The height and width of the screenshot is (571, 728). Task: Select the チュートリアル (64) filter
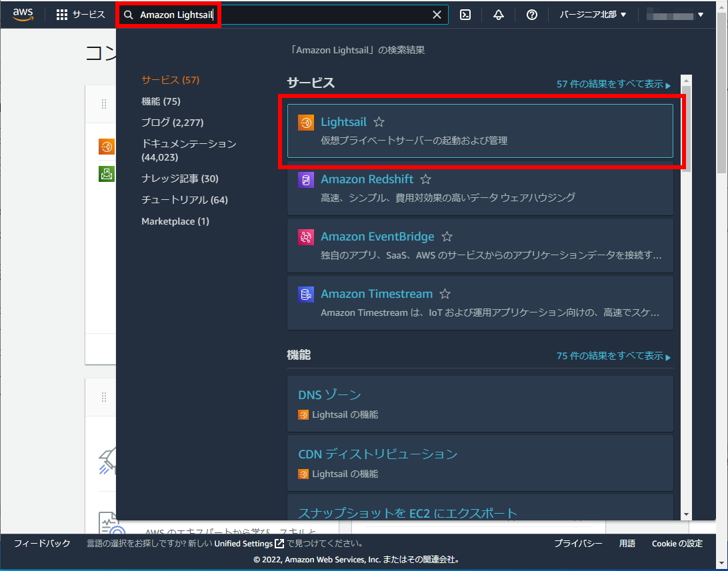click(185, 200)
